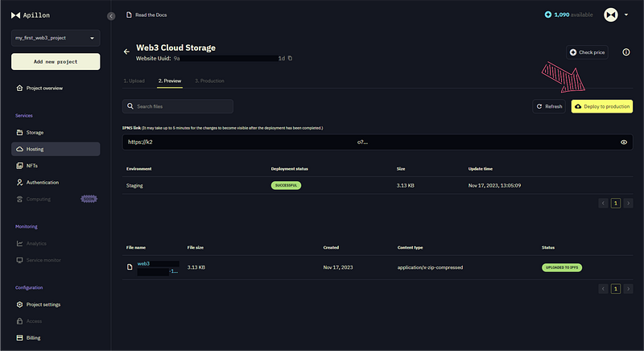This screenshot has height=351, width=644.
Task: Click page 1 in files pagination
Action: (615, 289)
